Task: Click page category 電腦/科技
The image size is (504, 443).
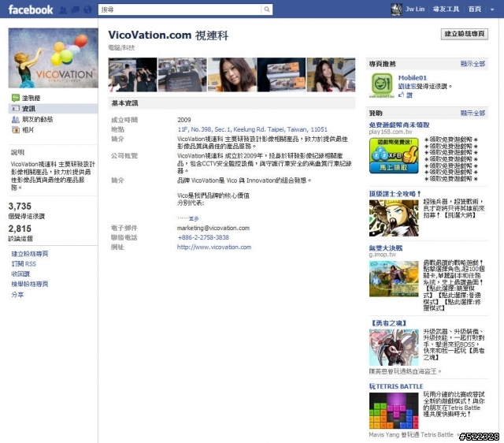Action: [121, 47]
